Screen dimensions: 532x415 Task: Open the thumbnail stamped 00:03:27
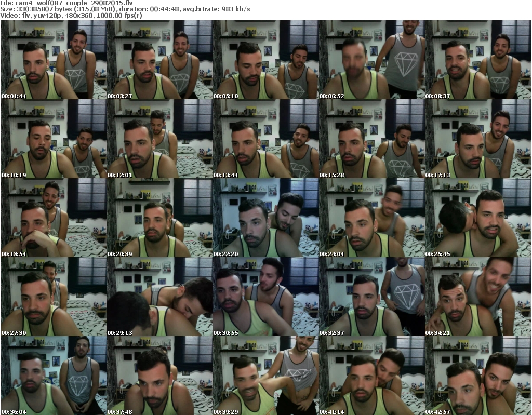click(x=160, y=60)
